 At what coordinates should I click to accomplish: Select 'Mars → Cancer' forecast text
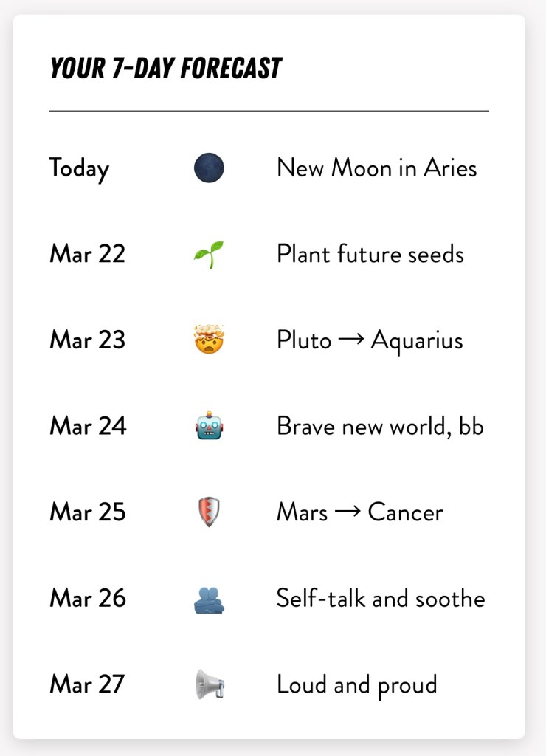pos(360,512)
